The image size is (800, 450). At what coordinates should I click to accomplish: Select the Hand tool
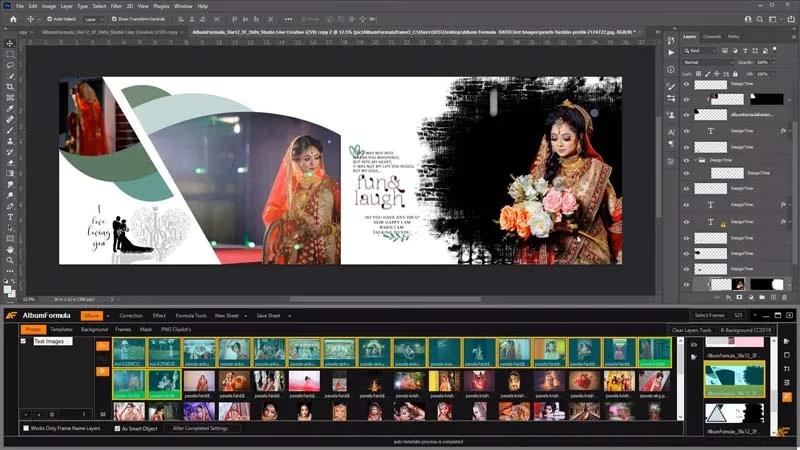[10, 249]
